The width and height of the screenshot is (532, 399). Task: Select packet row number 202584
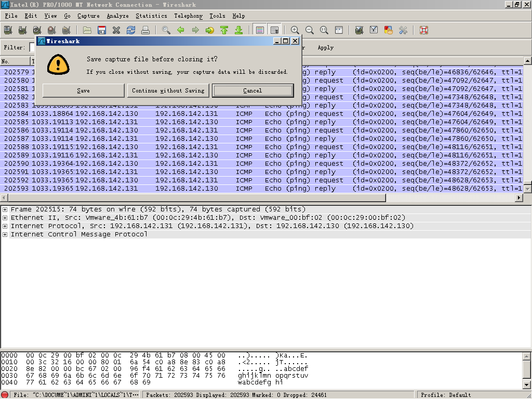point(262,114)
